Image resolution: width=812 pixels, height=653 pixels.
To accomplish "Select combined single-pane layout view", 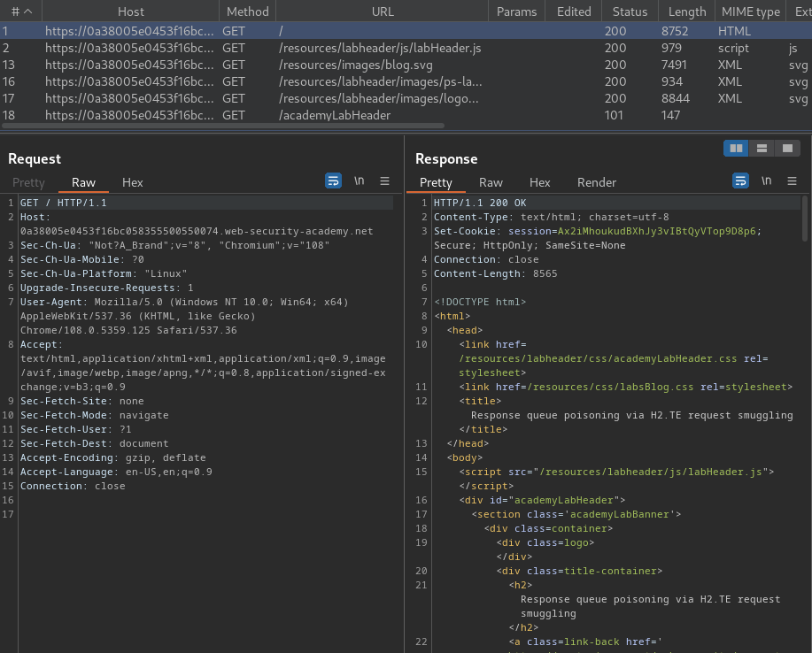I will pos(788,149).
